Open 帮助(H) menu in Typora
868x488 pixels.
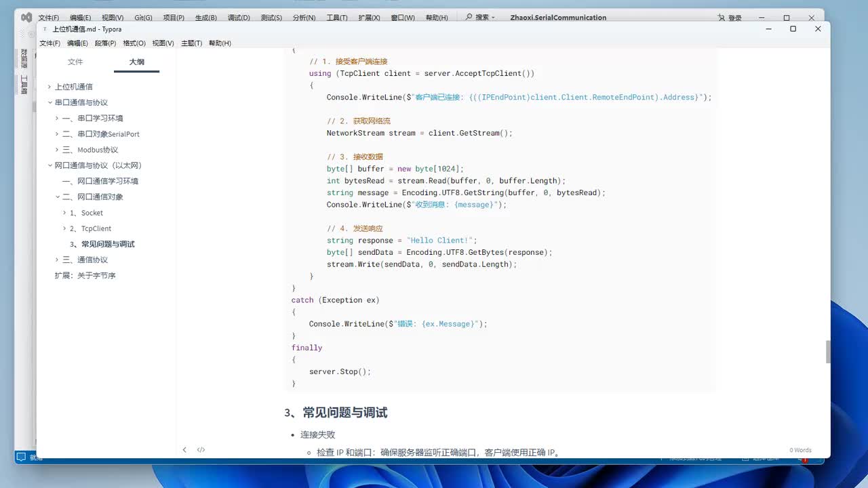point(220,43)
